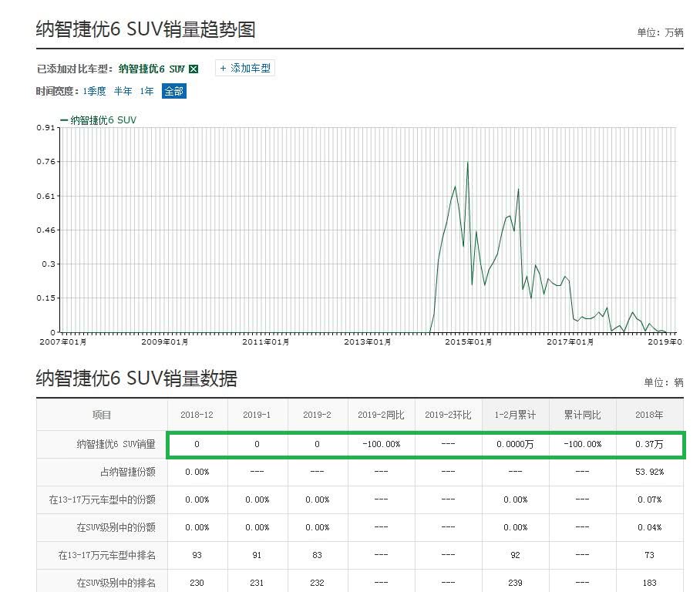Select the 1季度 time range
The image size is (700, 592).
click(94, 92)
